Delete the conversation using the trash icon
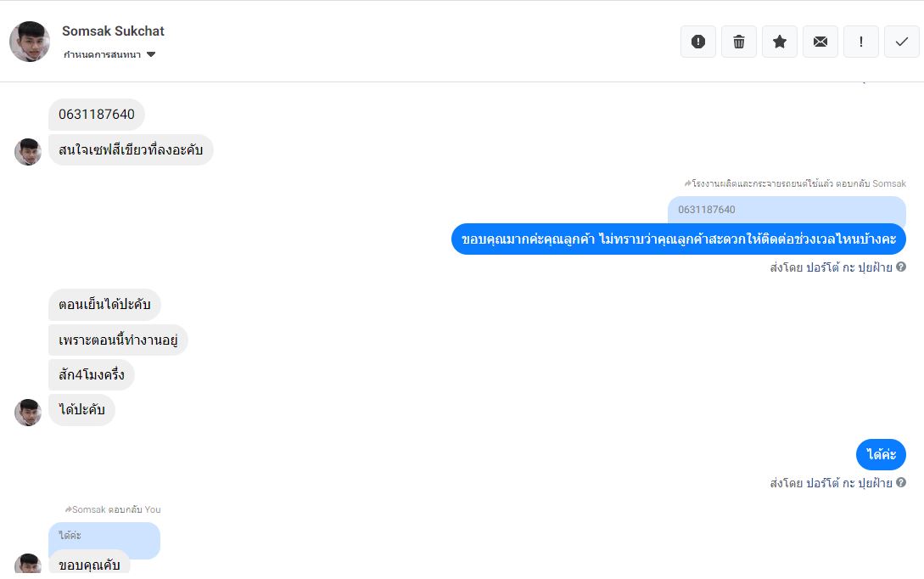This screenshot has height=579, width=924. [x=739, y=42]
